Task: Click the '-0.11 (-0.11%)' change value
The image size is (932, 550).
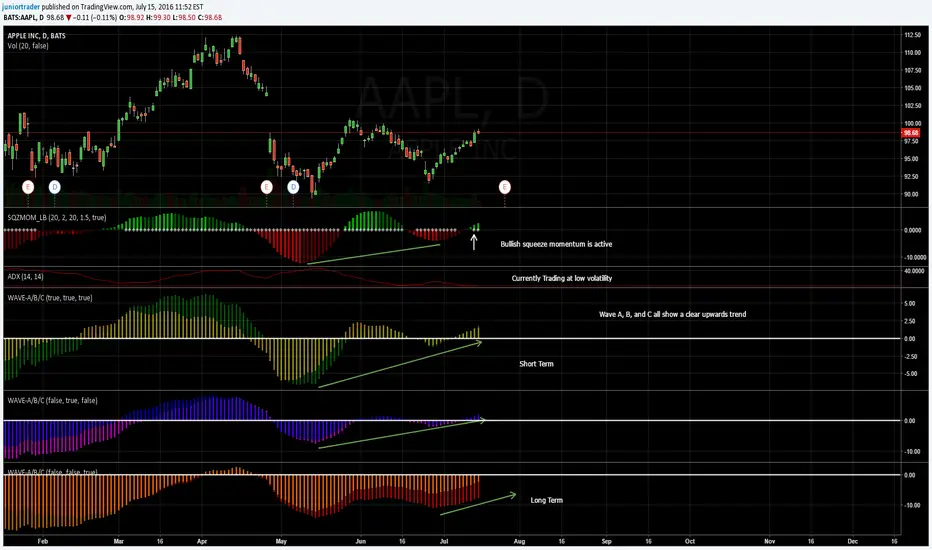Action: [95, 18]
